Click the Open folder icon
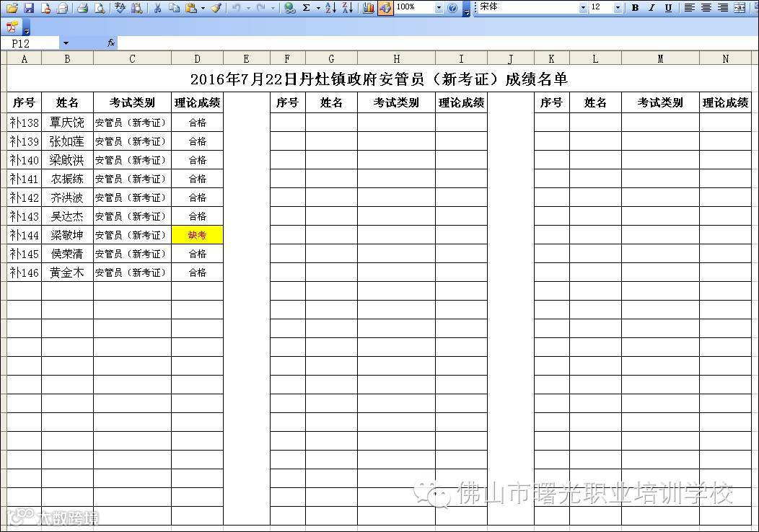The height and width of the screenshot is (532, 759). point(12,8)
